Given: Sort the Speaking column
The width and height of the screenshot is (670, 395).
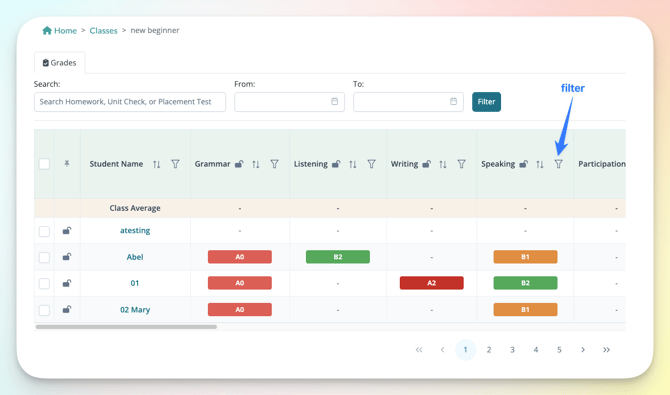Looking at the screenshot, I should (540, 164).
